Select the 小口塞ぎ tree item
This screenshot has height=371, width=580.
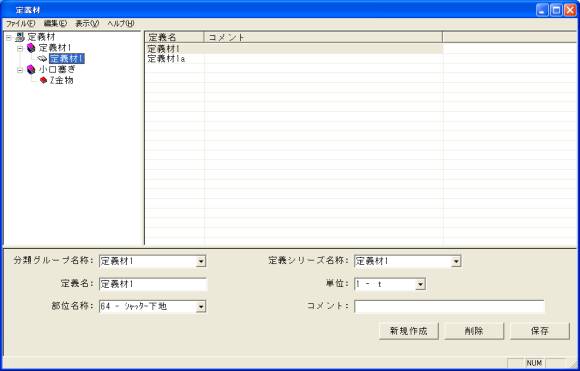coord(57,69)
